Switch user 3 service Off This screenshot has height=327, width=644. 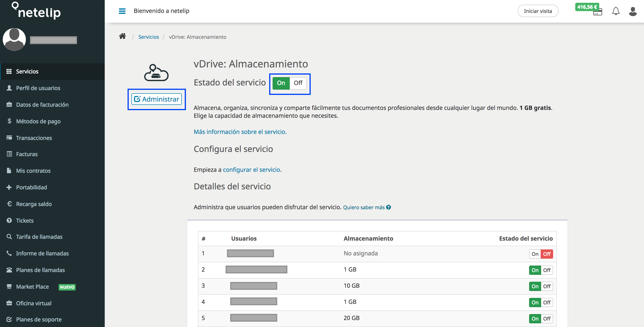[547, 286]
